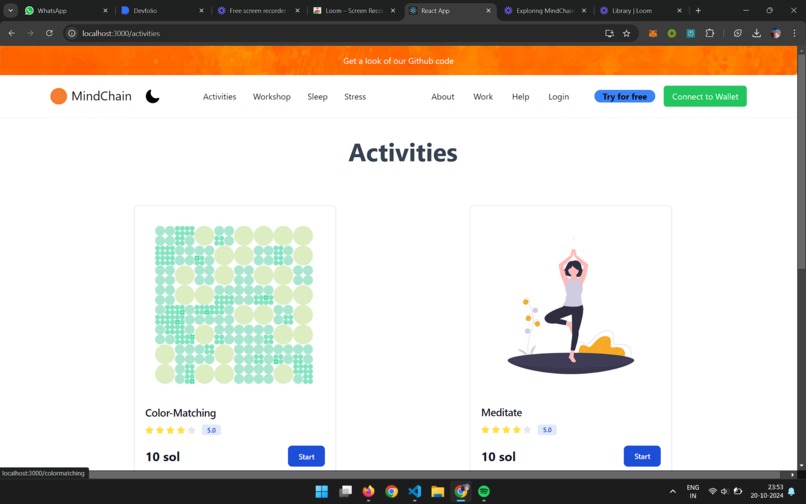806x504 pixels.
Task: Click the browser back arrow
Action: (11, 33)
